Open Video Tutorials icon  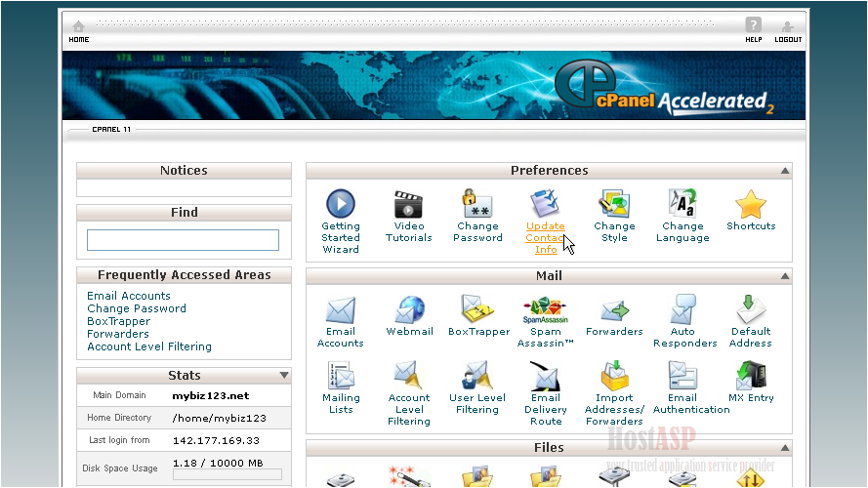[x=408, y=204]
